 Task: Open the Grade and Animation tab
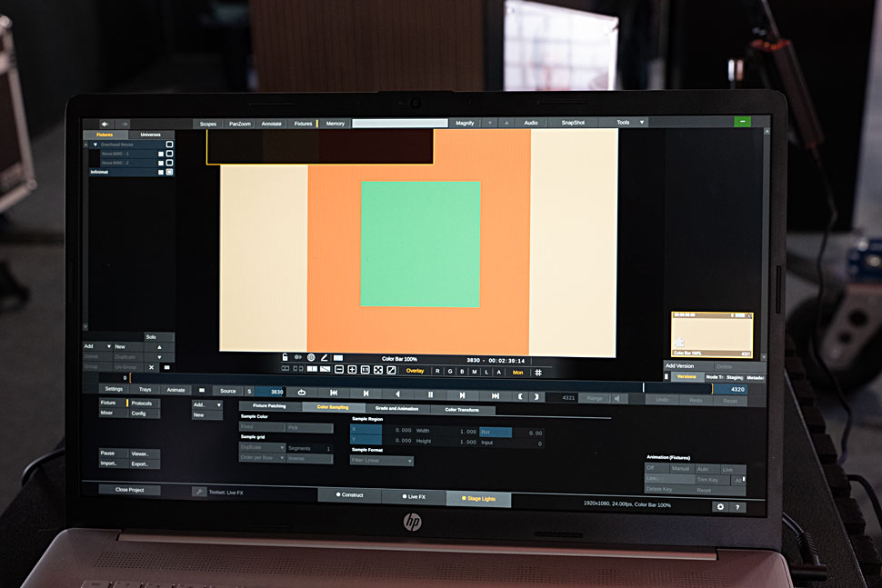pos(396,409)
